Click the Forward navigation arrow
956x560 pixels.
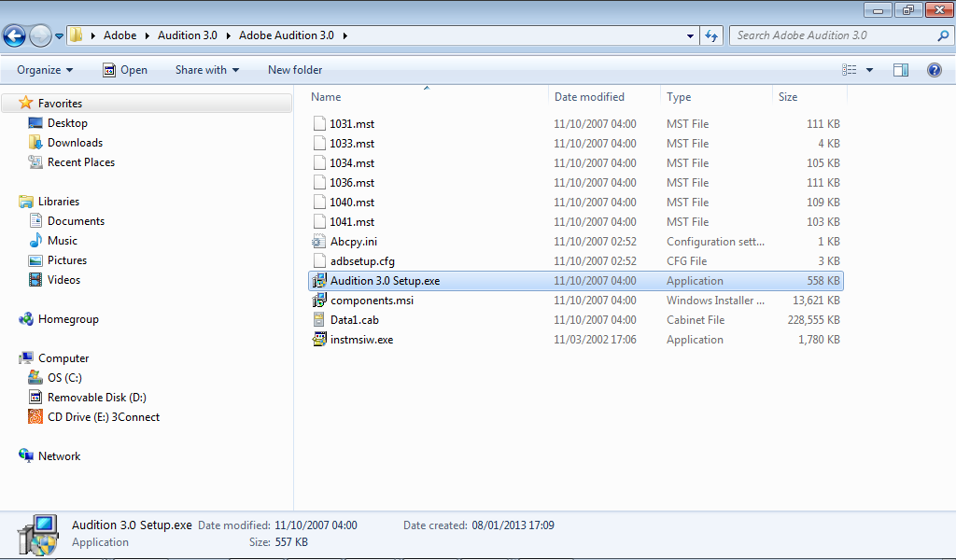[40, 35]
